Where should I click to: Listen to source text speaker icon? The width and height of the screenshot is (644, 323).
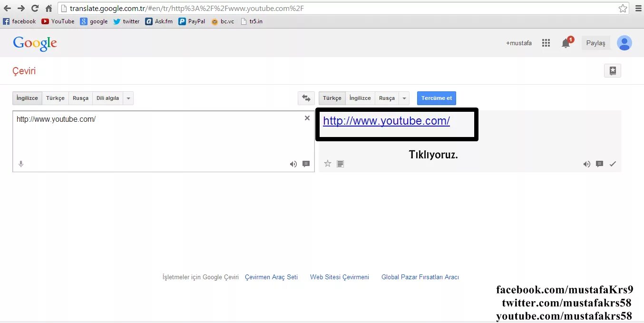(x=293, y=164)
